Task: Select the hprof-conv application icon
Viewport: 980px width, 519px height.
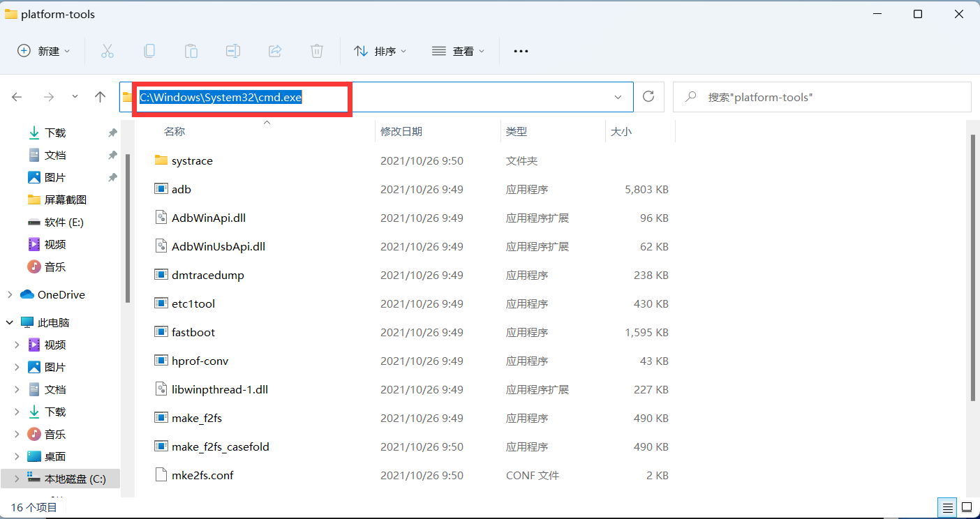Action: point(161,361)
